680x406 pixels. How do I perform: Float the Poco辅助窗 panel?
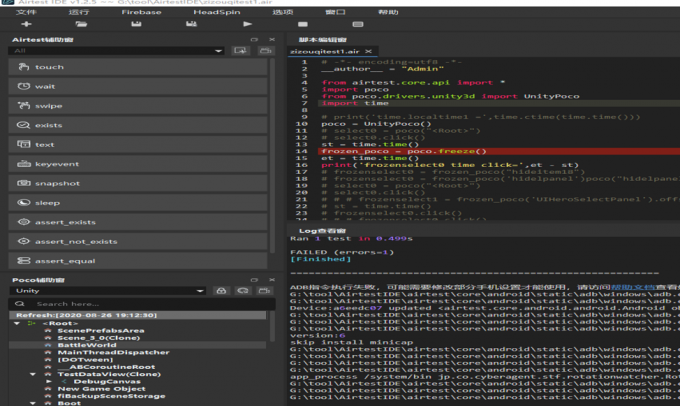click(254, 280)
